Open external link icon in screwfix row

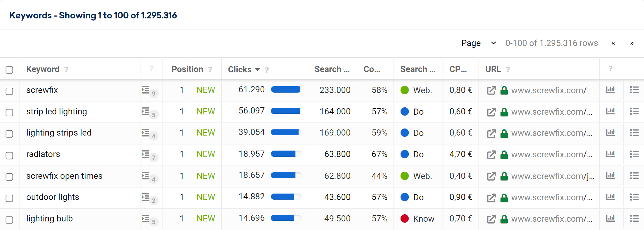[x=491, y=90]
